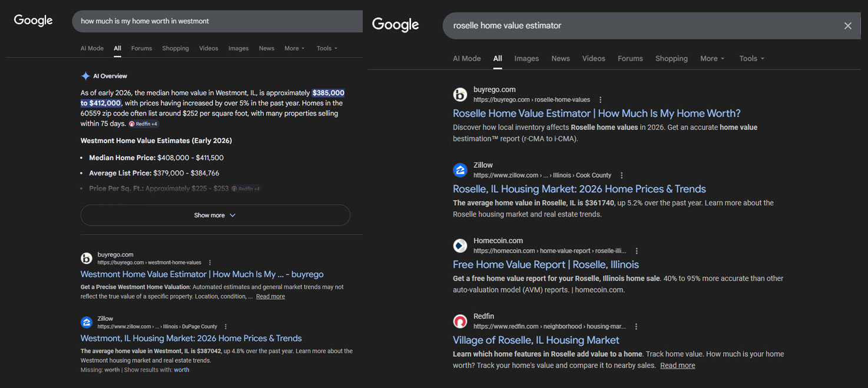Show results with 'worth' link
The width and height of the screenshot is (868, 388).
181,370
